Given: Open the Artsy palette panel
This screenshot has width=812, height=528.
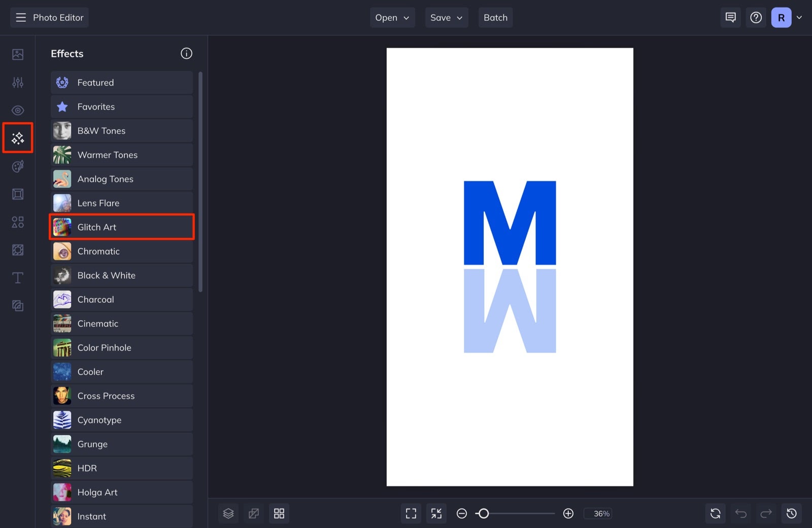Looking at the screenshot, I should 18,166.
